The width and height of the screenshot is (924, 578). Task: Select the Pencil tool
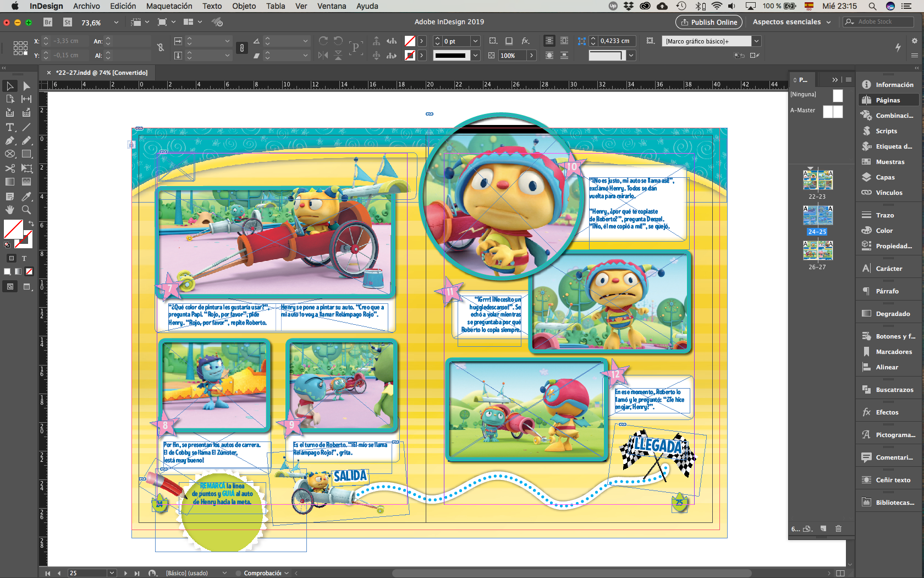point(26,141)
